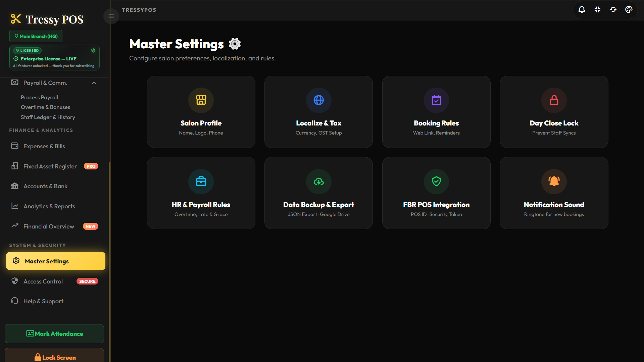Click 'Booking Rules' card title
The image size is (644, 362).
coord(436,123)
